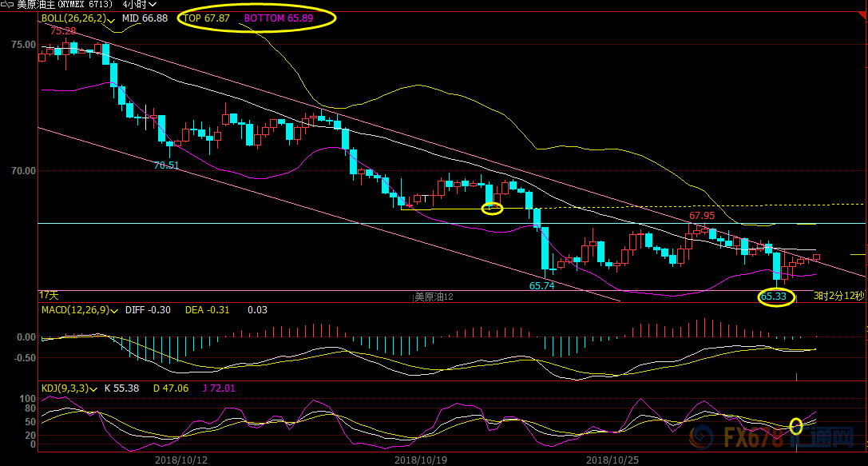Open the KDJ(9,3,3) indicator dropdown
Image resolution: width=868 pixels, height=466 pixels.
coord(94,388)
